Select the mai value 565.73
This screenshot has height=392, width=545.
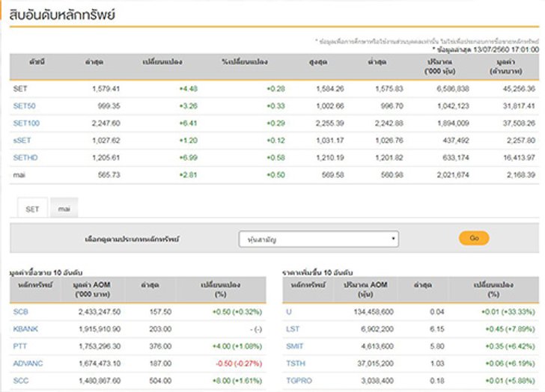coord(109,175)
